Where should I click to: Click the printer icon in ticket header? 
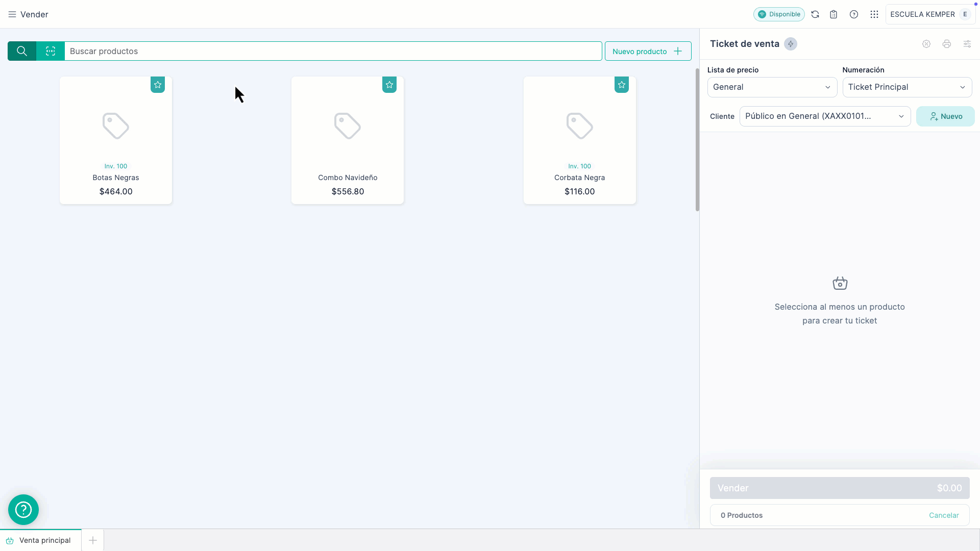coord(947,44)
